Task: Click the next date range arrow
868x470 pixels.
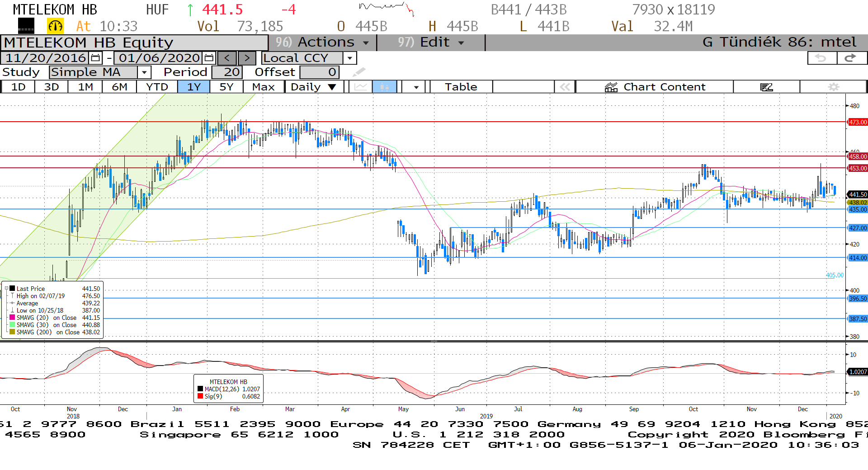Action: (x=247, y=58)
